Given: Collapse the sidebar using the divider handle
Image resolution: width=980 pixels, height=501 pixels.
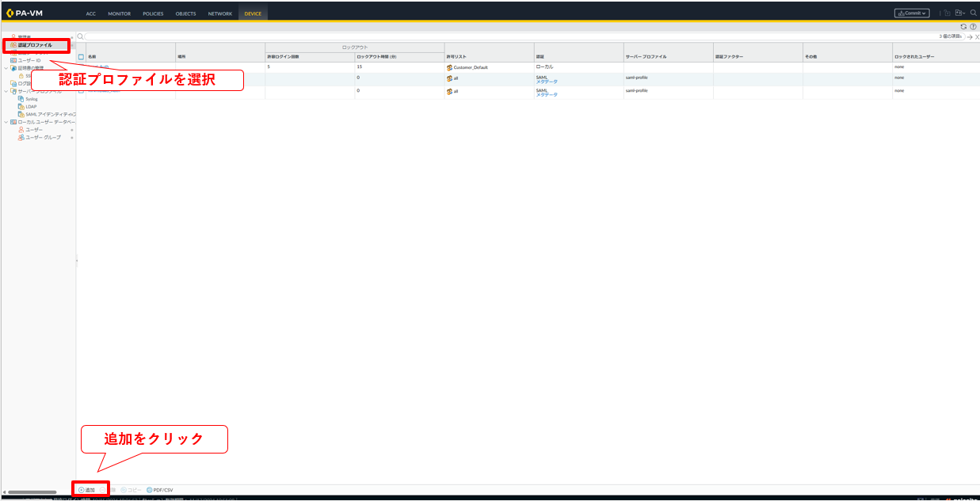Looking at the screenshot, I should 76,260.
